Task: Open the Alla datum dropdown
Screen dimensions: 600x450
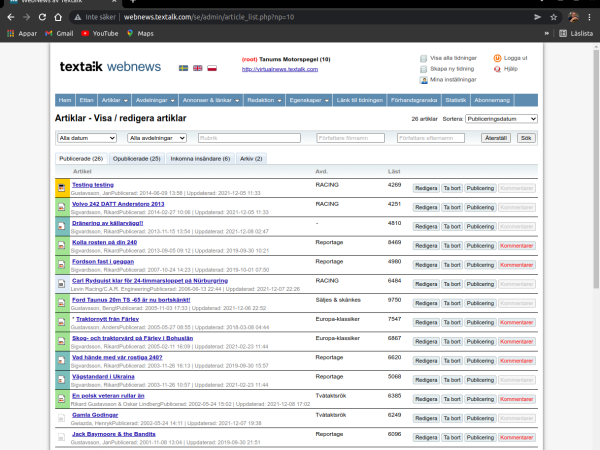Action: click(x=87, y=138)
